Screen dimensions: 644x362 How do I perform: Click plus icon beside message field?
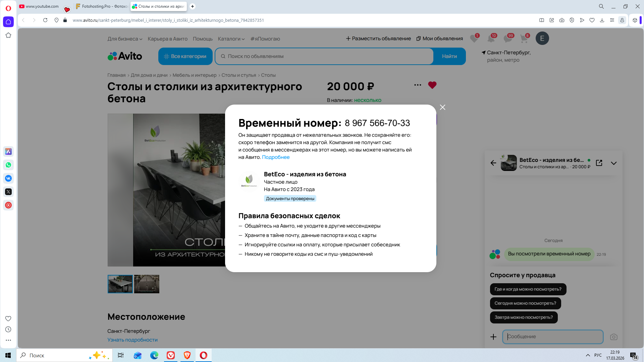493,337
